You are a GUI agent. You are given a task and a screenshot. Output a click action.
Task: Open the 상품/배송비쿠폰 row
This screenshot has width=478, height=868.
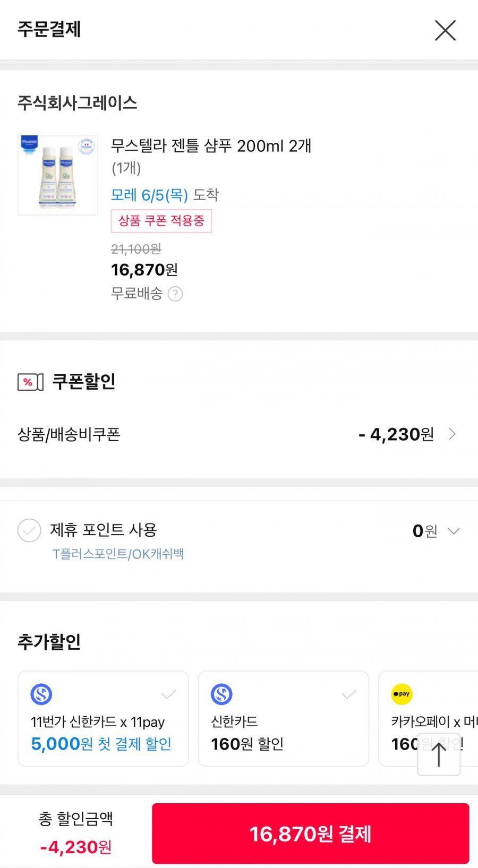tap(239, 434)
